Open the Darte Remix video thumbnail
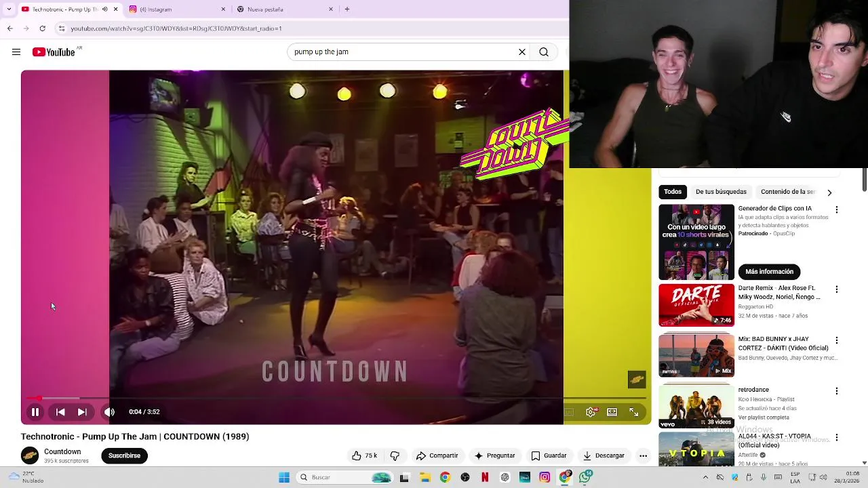The height and width of the screenshot is (488, 868). 696,305
